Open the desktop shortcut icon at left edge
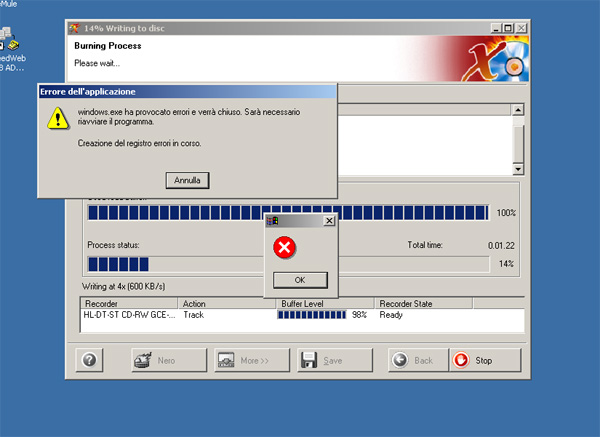The width and height of the screenshot is (600, 437). click(9, 39)
